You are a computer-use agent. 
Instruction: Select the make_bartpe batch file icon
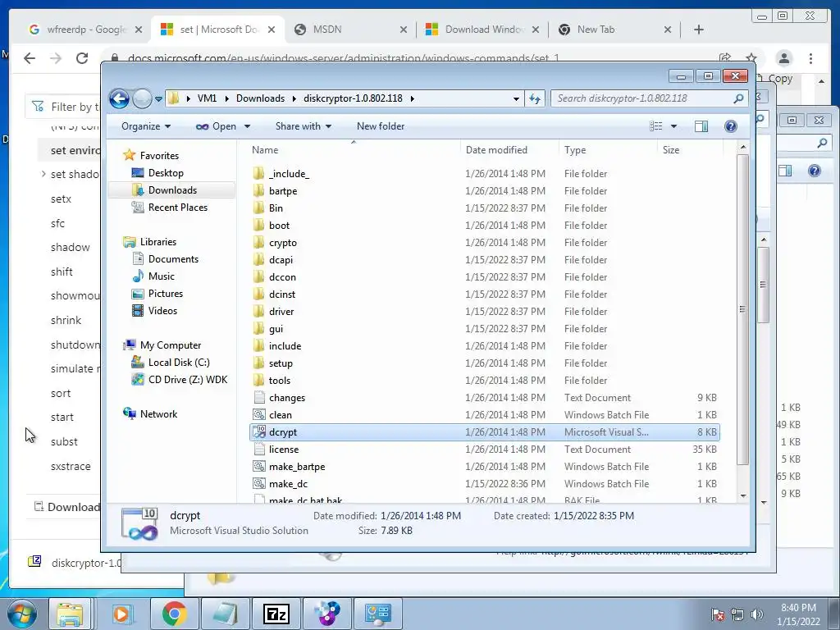258,466
